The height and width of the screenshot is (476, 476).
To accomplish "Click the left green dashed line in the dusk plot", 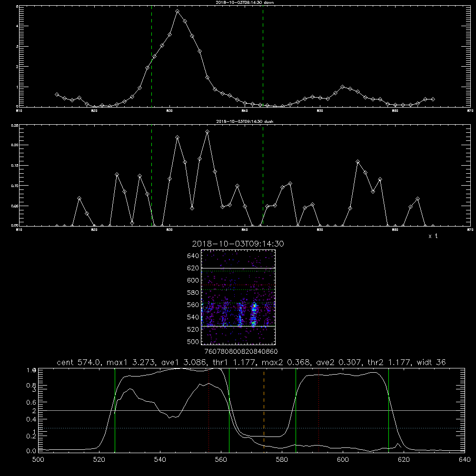I will pos(151,176).
